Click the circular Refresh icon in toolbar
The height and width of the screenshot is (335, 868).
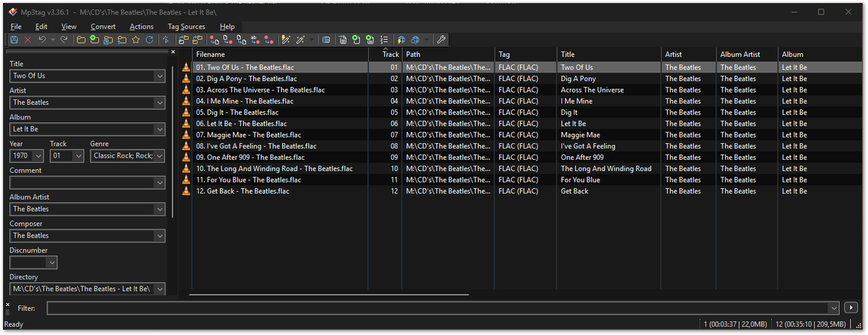pyautogui.click(x=150, y=40)
